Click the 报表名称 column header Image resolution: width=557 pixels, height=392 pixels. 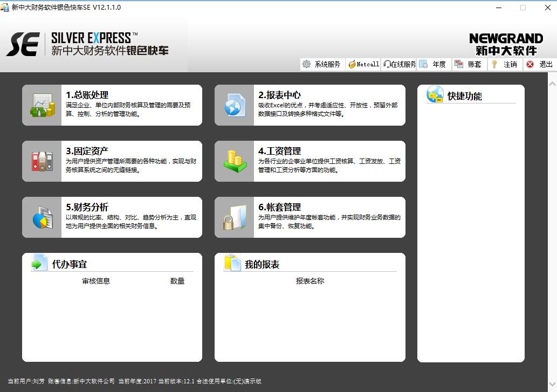pyautogui.click(x=310, y=281)
